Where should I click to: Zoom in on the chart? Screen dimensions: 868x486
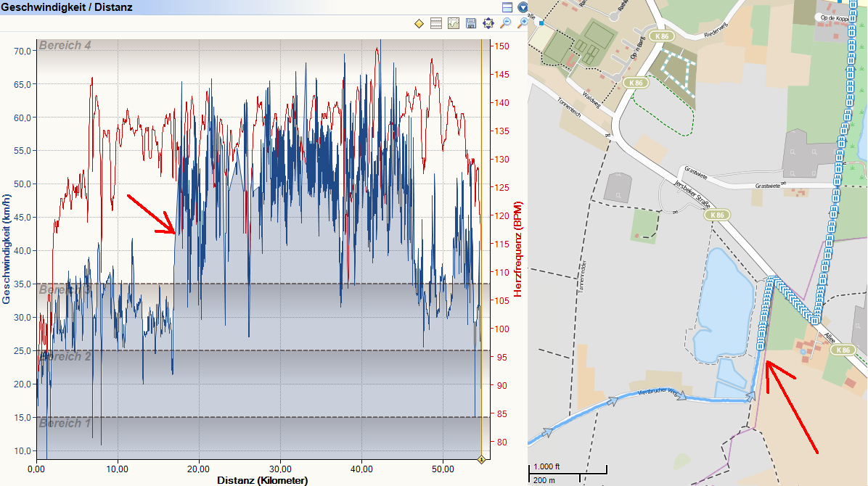point(522,24)
